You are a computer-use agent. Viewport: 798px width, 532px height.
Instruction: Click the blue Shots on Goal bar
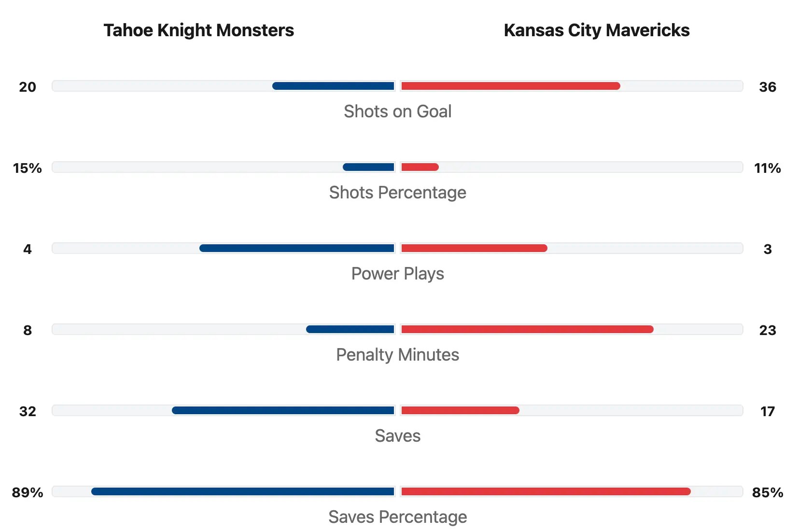pyautogui.click(x=333, y=86)
